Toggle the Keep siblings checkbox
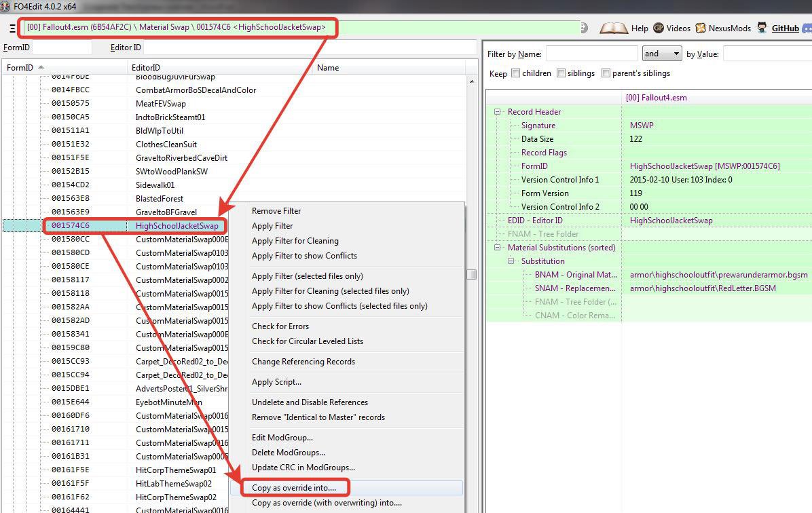 coord(562,73)
